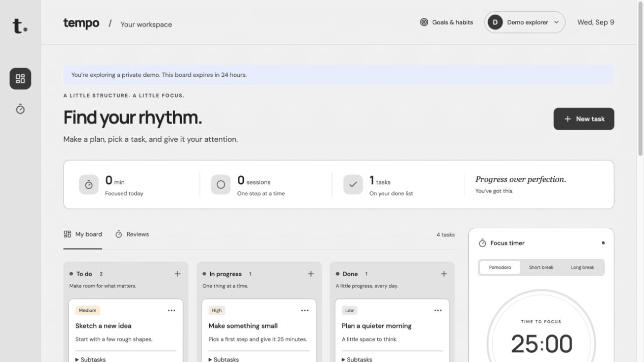Click the Medium priority tag

pos(88,311)
